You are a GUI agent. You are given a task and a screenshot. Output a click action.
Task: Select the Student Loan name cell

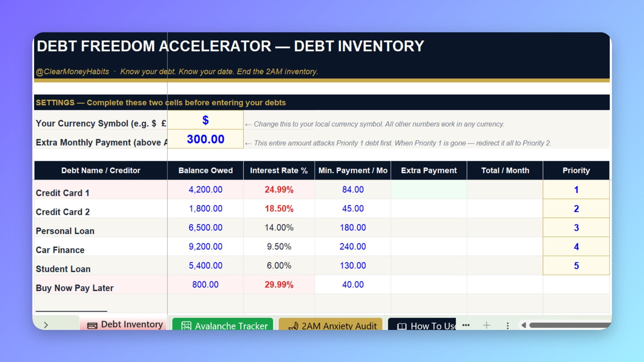click(x=101, y=265)
